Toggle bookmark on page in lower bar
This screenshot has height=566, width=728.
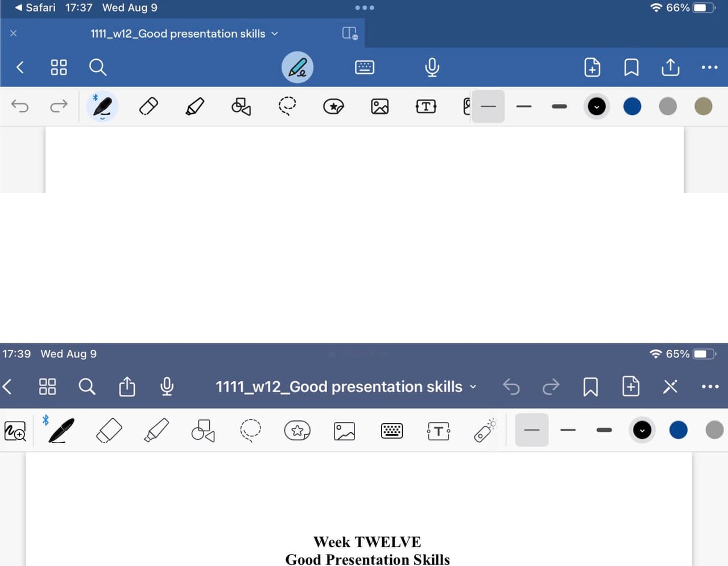pos(590,387)
